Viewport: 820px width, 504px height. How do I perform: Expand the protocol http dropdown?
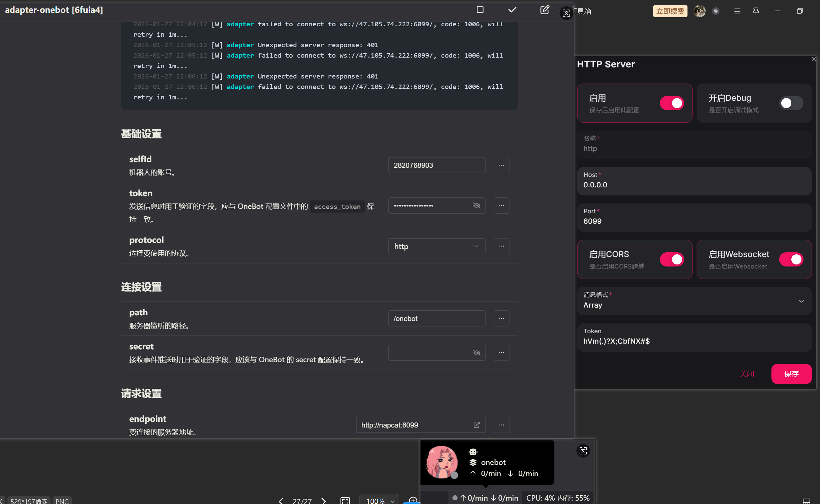[437, 246]
